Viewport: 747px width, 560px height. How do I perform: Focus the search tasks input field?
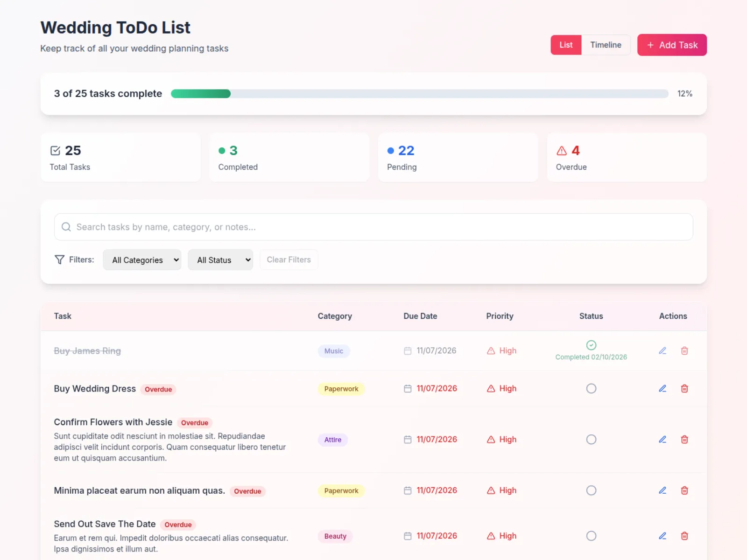coord(373,227)
